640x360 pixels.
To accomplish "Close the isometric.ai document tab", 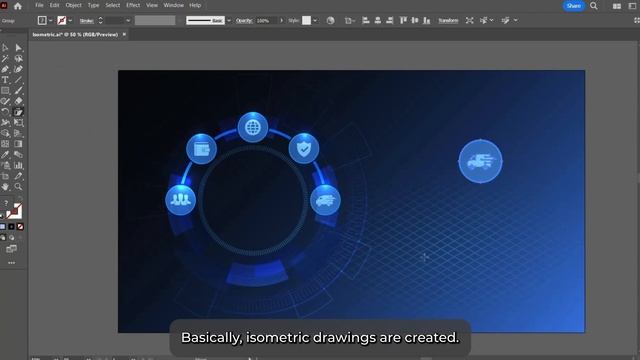I will 124,35.
